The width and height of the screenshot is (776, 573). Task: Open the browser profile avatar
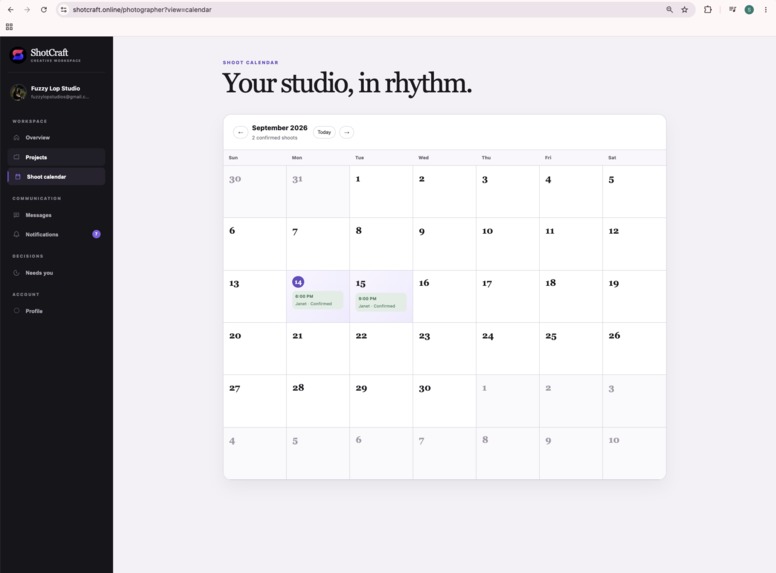pyautogui.click(x=749, y=9)
